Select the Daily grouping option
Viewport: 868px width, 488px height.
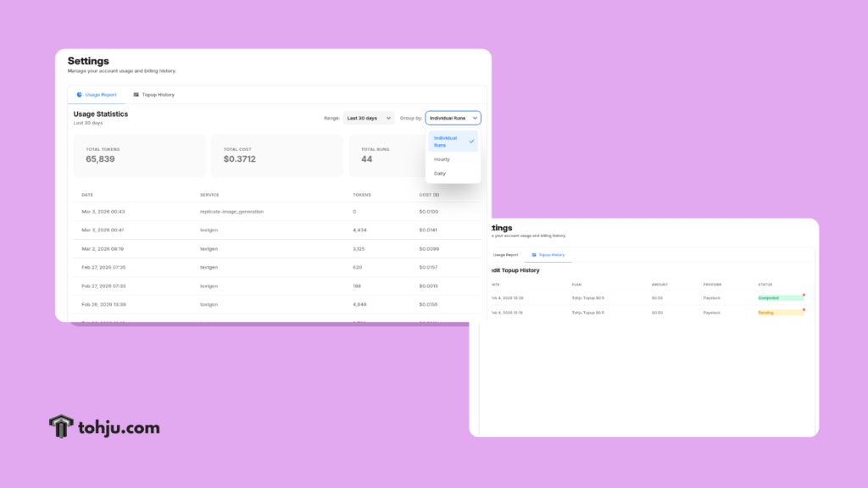point(440,173)
